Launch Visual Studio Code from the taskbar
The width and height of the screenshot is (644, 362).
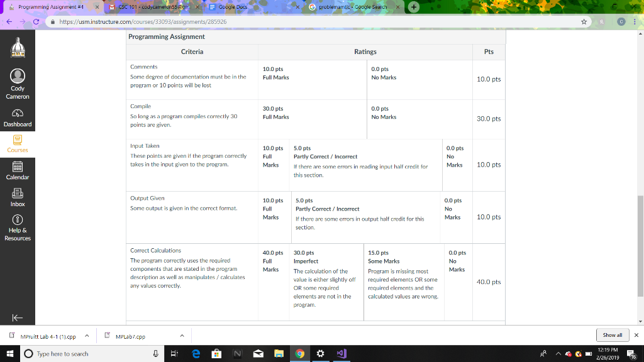[341, 354]
